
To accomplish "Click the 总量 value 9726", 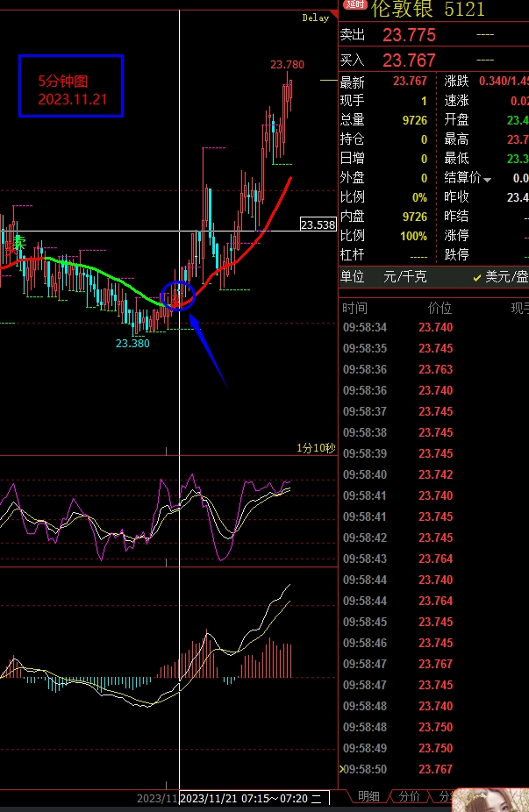I will [414, 120].
